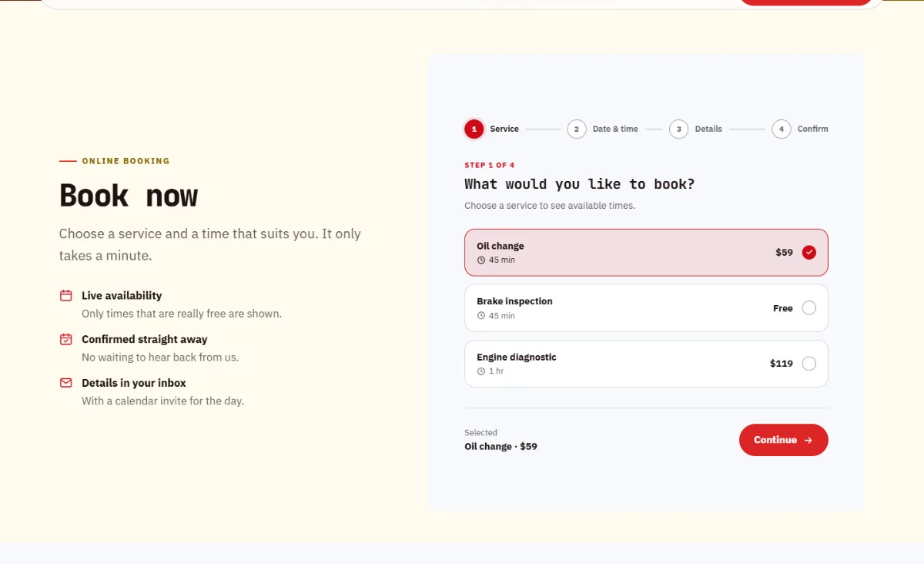
Task: Click the Brake inspection service title
Action: [x=514, y=301]
